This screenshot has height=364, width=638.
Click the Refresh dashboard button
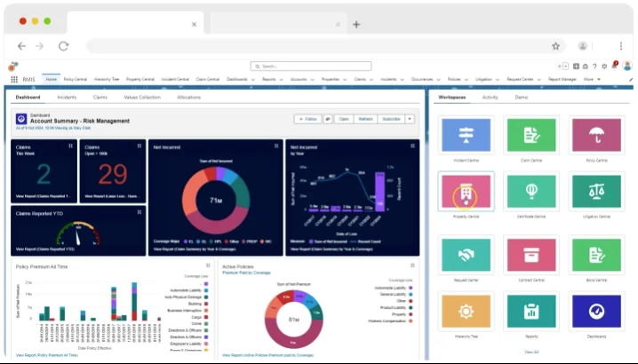[x=365, y=119]
